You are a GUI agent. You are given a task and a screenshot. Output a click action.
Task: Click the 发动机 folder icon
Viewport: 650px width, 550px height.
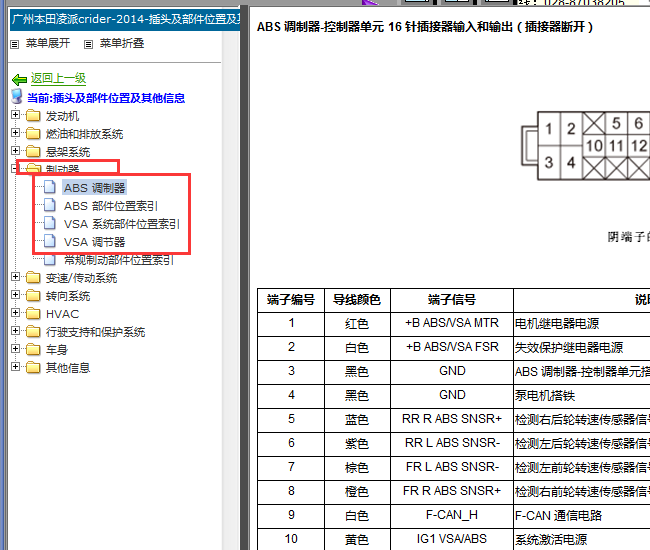[x=33, y=116]
